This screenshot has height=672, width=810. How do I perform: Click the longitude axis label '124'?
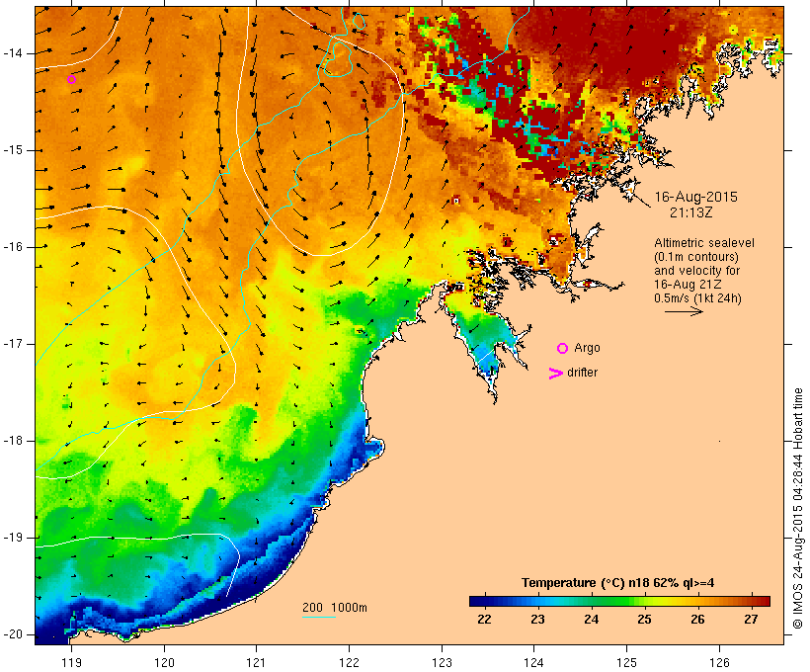(533, 662)
